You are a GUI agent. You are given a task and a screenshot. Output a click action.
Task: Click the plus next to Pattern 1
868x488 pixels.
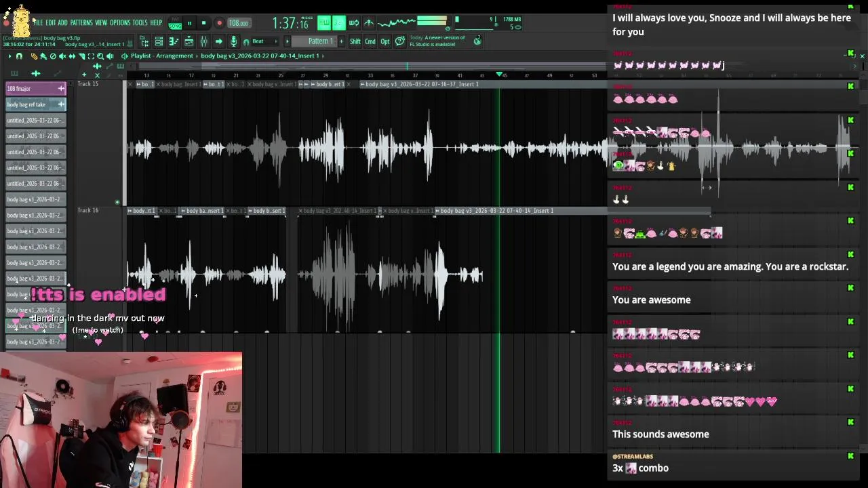coord(341,41)
